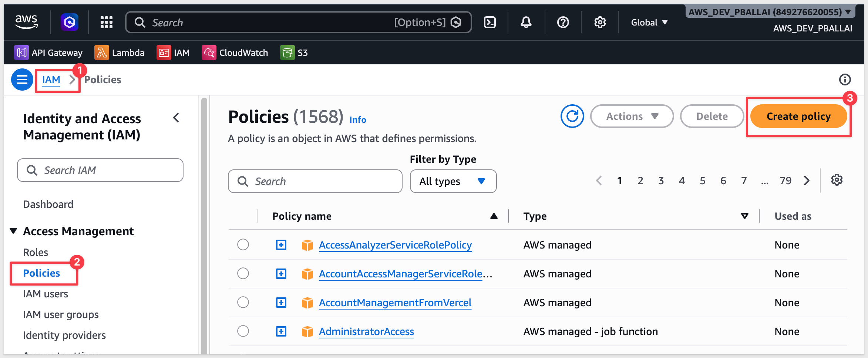Screen dimensions: 868x358
Task: Click the CloudWatch shortcut icon
Action: 209,53
